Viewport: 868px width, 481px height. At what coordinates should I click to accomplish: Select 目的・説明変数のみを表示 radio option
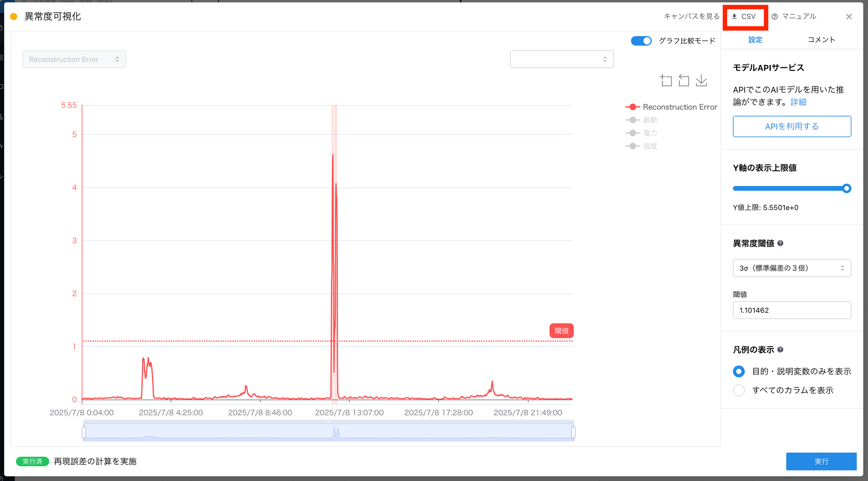[x=739, y=372]
